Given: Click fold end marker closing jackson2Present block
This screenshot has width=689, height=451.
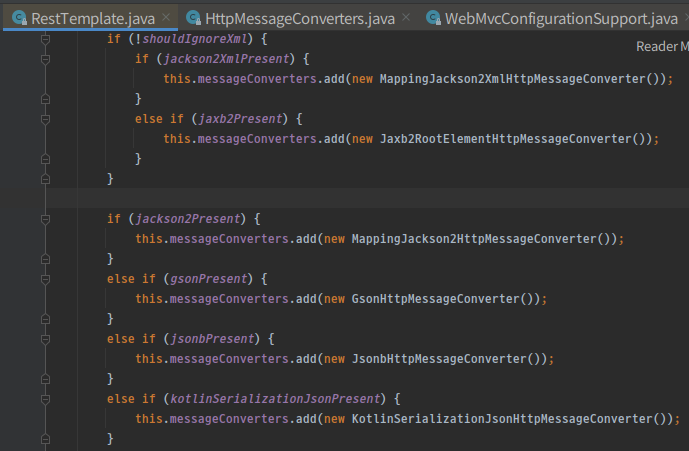Looking at the screenshot, I should coord(45,259).
